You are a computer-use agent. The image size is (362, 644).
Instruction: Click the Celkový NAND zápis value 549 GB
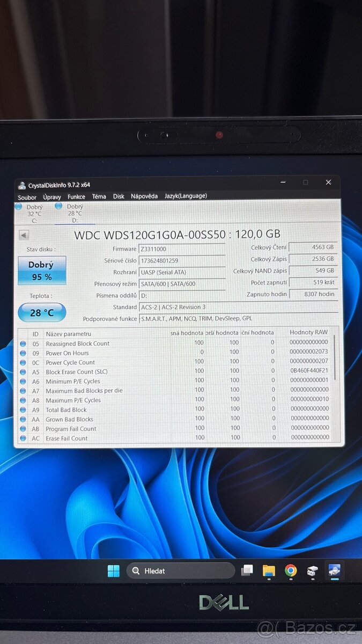click(313, 270)
